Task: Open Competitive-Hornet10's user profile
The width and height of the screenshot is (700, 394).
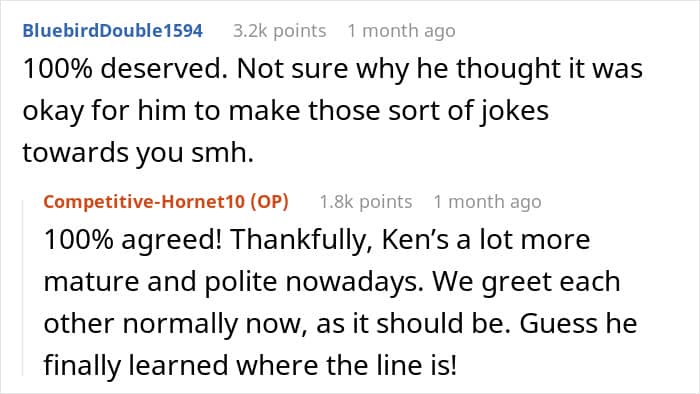Action: [x=145, y=202]
